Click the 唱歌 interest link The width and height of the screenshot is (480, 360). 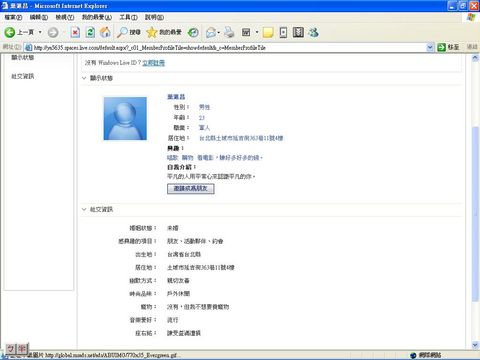pyautogui.click(x=173, y=157)
